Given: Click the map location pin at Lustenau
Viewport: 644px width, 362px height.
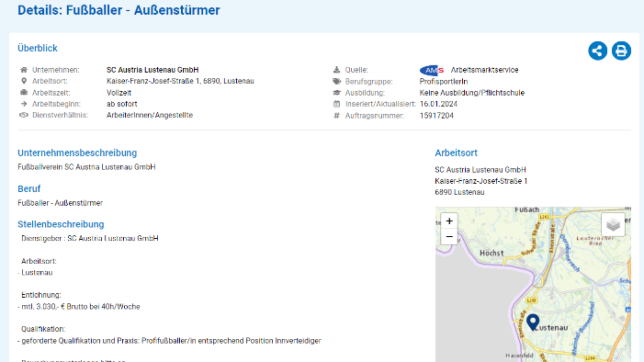Looking at the screenshot, I should click(x=533, y=322).
